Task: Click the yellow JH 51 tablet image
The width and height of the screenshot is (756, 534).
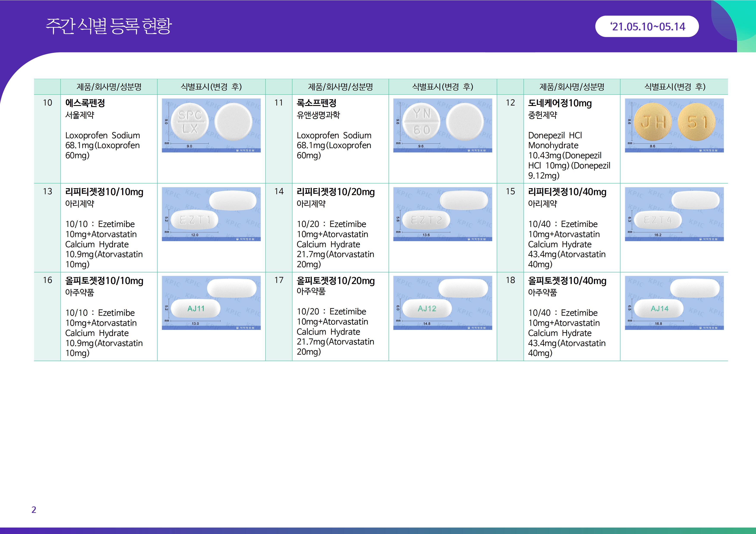Action: pos(674,125)
